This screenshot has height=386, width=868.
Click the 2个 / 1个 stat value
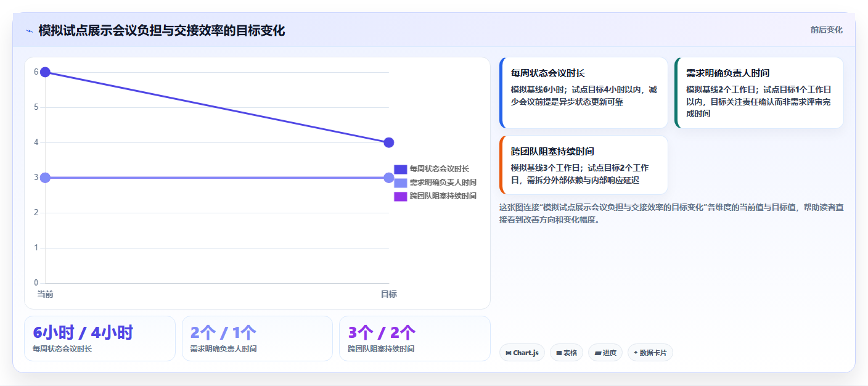tap(224, 332)
